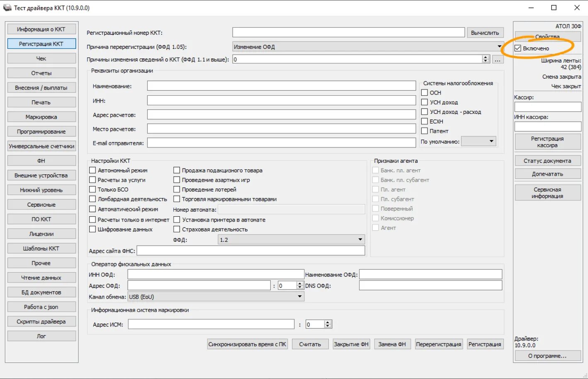
Task: Enable Автономный режим
Action: (x=92, y=170)
